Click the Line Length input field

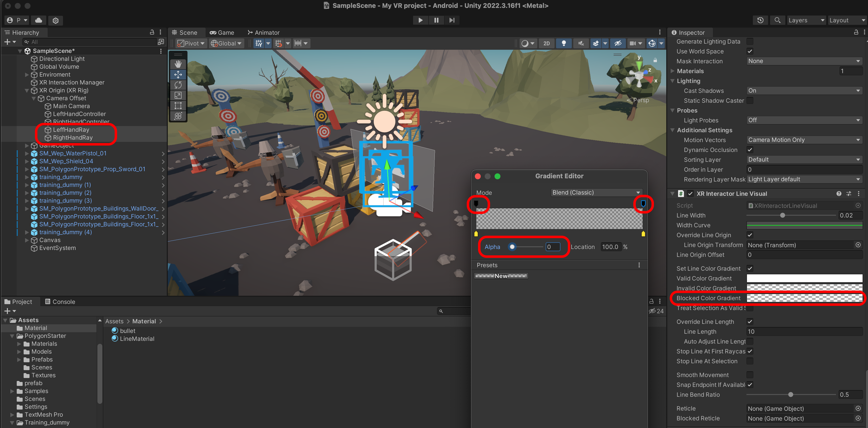pyautogui.click(x=804, y=331)
